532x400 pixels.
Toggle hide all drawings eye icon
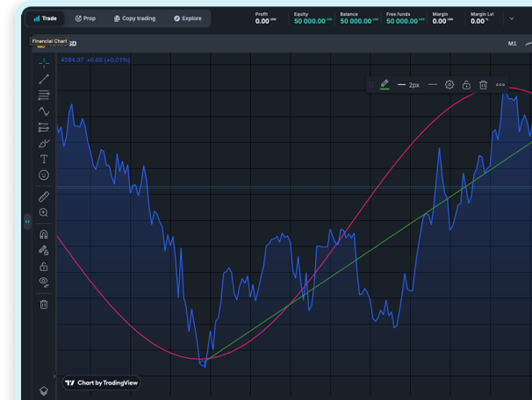44,282
